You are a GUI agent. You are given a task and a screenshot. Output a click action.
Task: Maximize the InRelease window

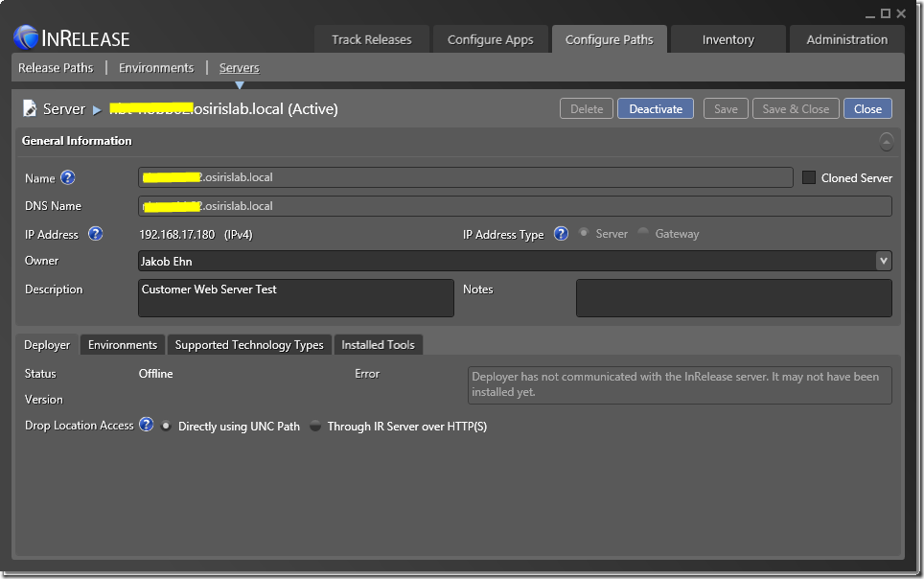[885, 13]
